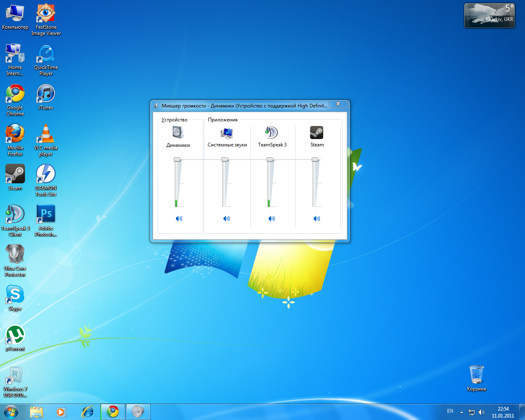
Task: Click the Динамики speaker device icon in mixer
Action: (x=178, y=132)
